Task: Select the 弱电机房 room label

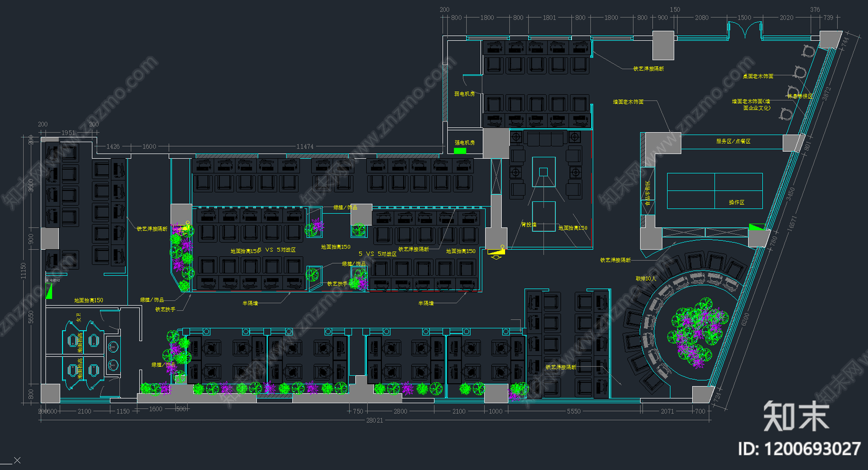Action: tap(464, 94)
